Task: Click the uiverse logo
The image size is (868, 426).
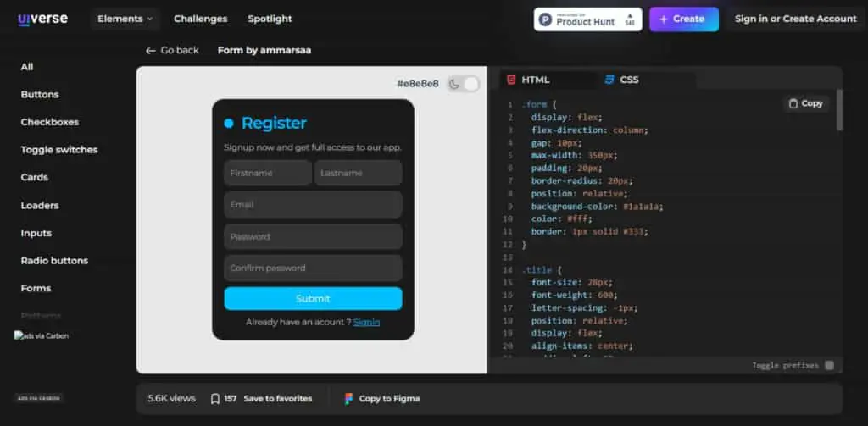Action: [x=42, y=19]
